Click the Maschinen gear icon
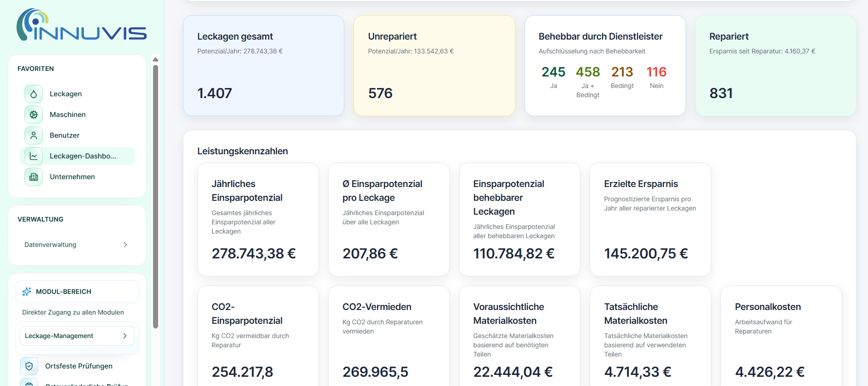 [34, 115]
